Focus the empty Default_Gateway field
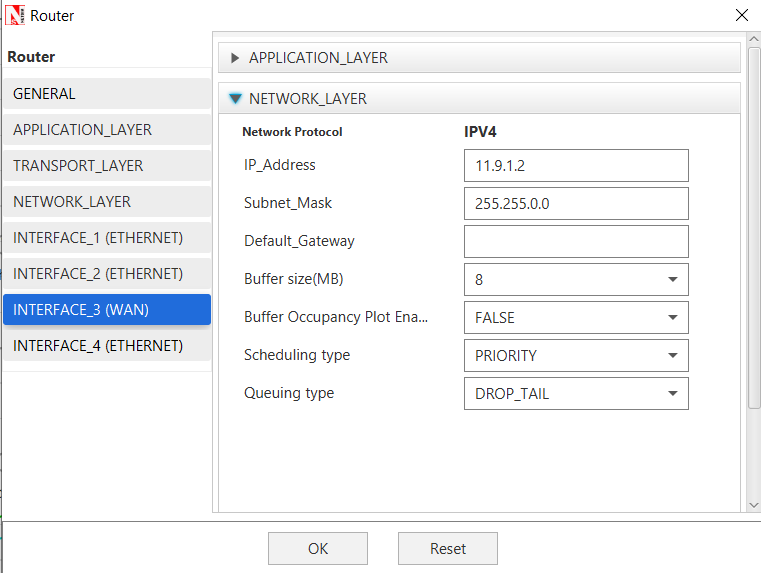Viewport: 761px width, 573px height. tap(576, 241)
